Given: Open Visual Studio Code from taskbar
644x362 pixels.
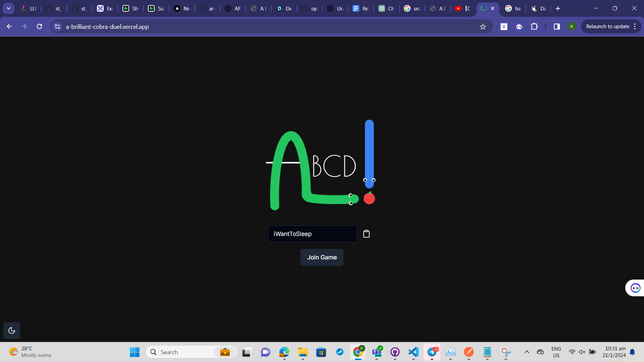Looking at the screenshot, I should click(413, 352).
